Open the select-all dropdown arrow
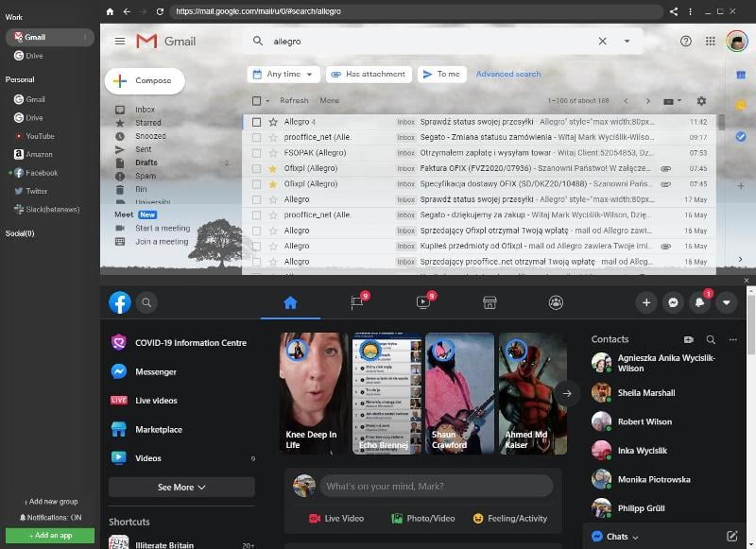 (x=267, y=101)
